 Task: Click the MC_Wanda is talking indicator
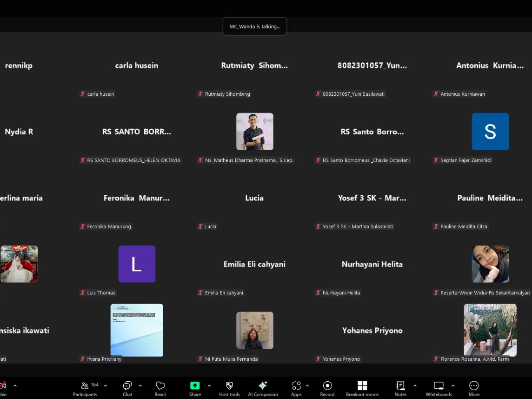pos(255,27)
